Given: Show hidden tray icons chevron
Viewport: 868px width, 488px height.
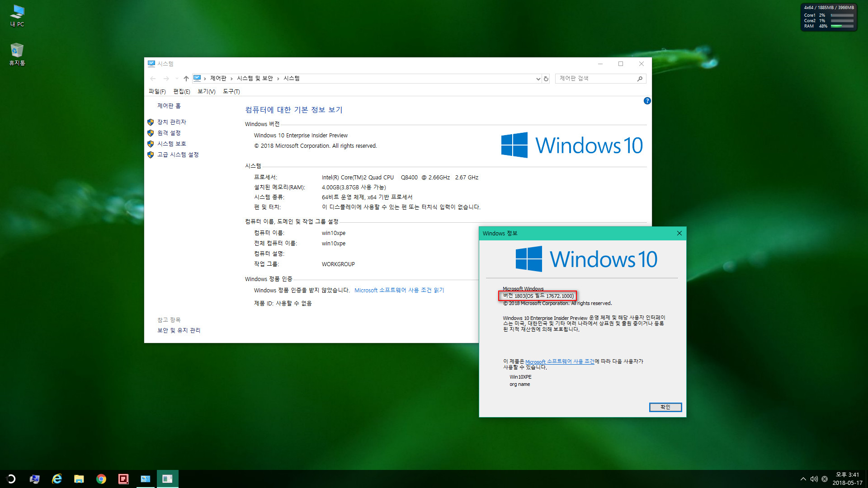Looking at the screenshot, I should click(x=803, y=479).
